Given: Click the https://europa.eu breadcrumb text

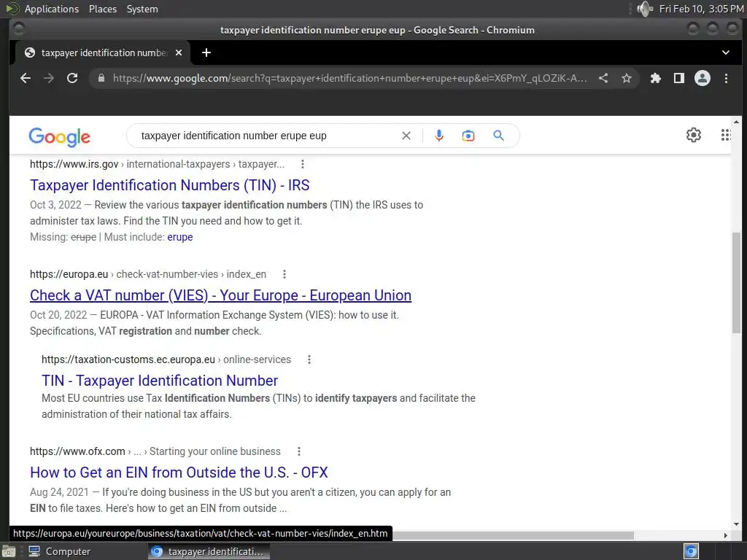Looking at the screenshot, I should pyautogui.click(x=69, y=274).
